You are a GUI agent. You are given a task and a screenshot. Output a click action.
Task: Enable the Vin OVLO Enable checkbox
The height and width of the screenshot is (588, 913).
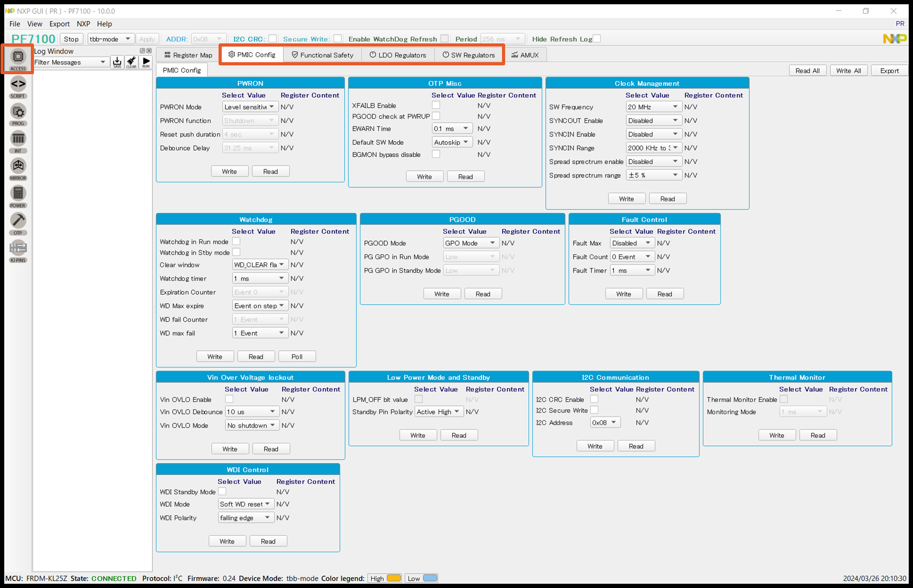[229, 399]
